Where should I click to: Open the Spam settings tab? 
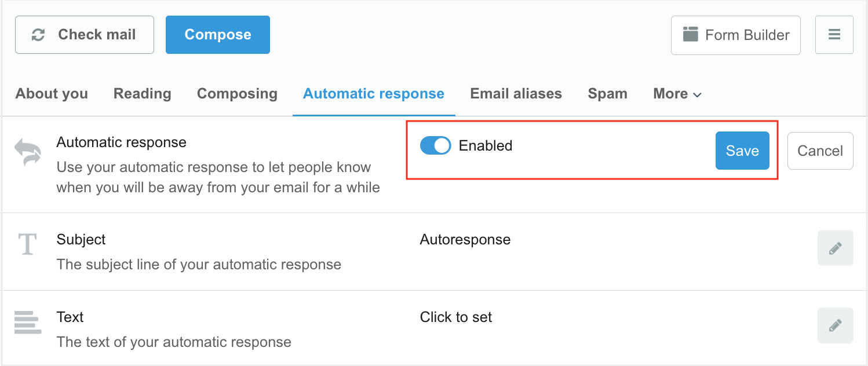click(x=607, y=93)
